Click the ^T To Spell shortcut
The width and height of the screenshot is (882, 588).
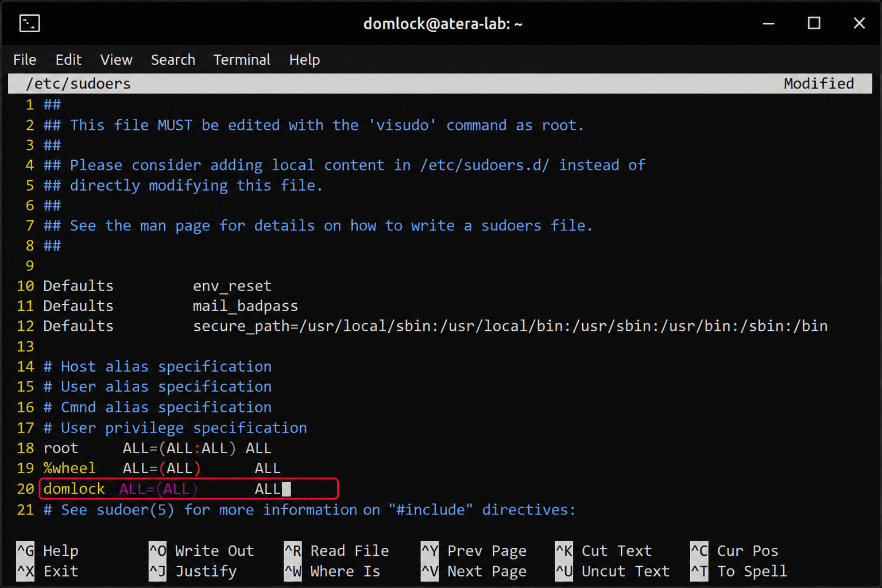[x=738, y=571]
